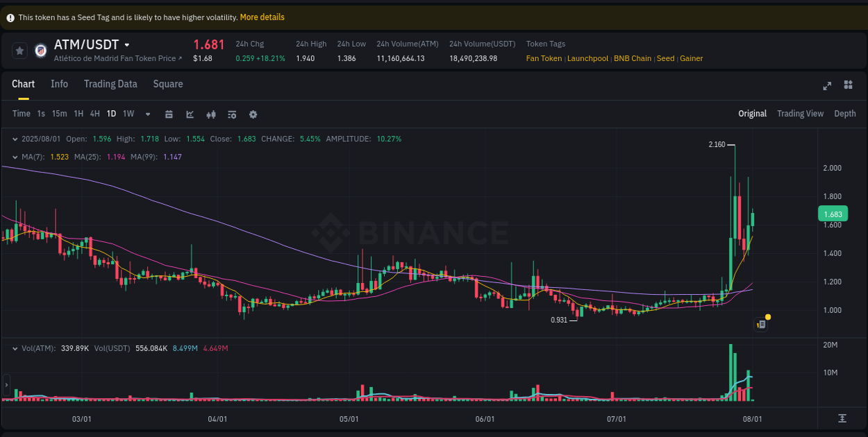
Task: Select the line chart type icon
Action: (190, 114)
